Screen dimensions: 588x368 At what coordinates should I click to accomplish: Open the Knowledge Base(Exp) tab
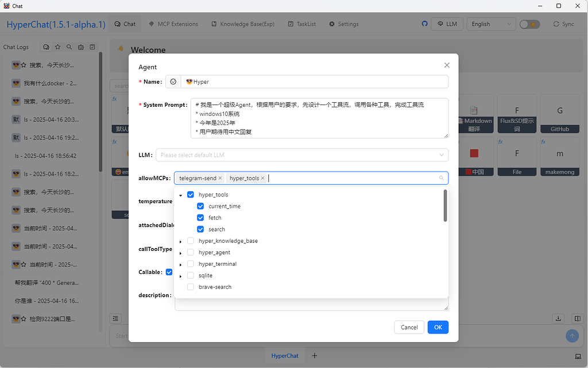point(243,24)
